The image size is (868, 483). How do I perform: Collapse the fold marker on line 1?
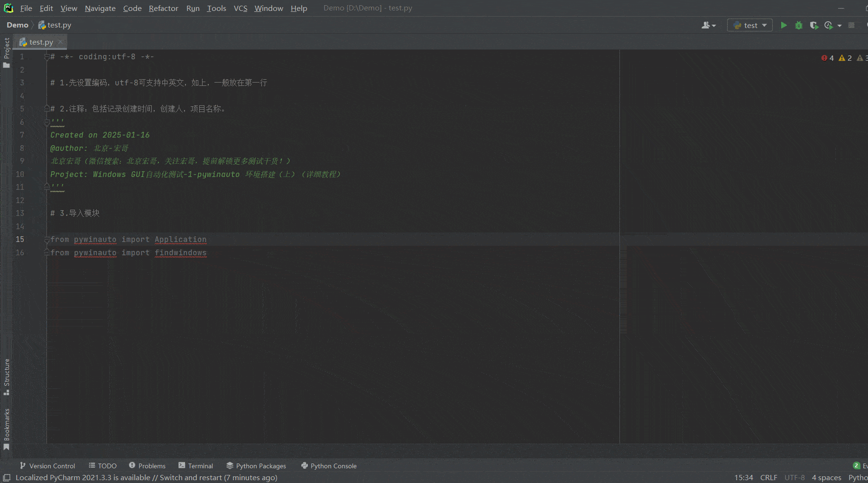tap(47, 57)
